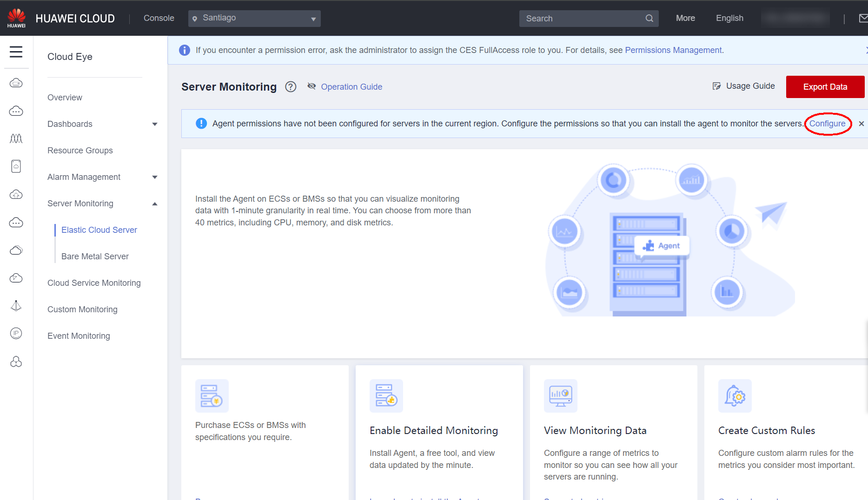The height and width of the screenshot is (500, 868).
Task: Open the Permissions Management link
Action: tap(673, 50)
